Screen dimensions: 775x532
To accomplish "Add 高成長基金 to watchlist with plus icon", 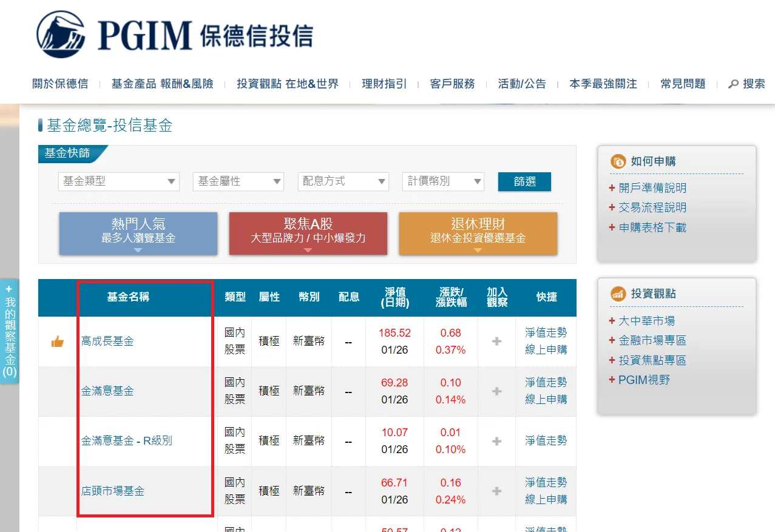I will click(496, 342).
